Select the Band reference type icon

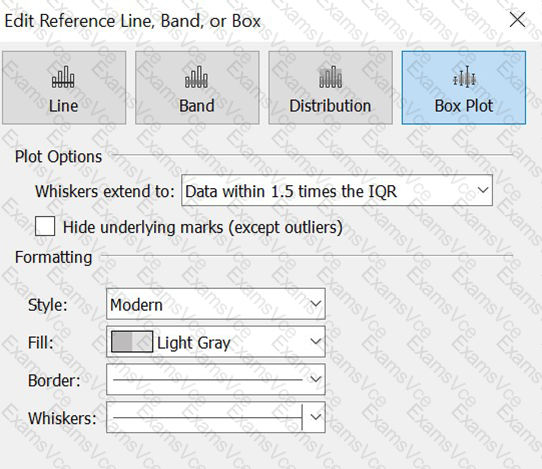coord(196,77)
